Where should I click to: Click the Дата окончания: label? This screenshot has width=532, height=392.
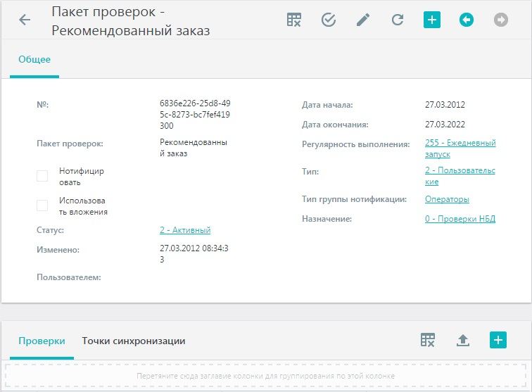pos(335,125)
